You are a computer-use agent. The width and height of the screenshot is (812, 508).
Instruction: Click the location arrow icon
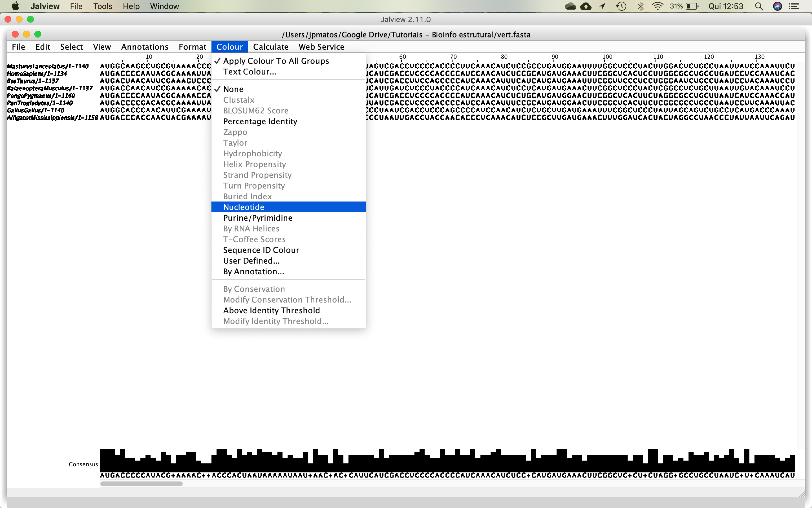pyautogui.click(x=603, y=6)
